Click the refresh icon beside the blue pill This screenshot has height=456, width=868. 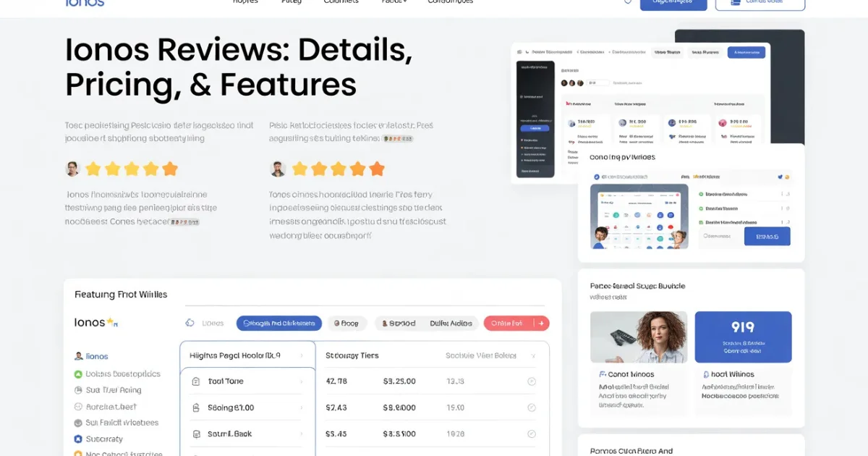coord(190,323)
